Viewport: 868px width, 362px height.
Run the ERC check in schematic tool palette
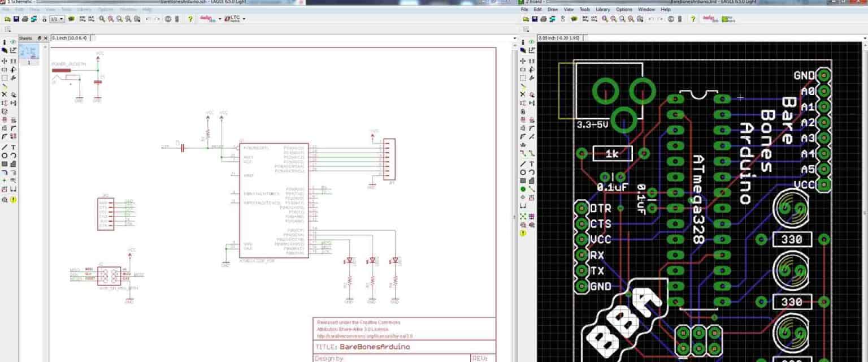(x=13, y=200)
